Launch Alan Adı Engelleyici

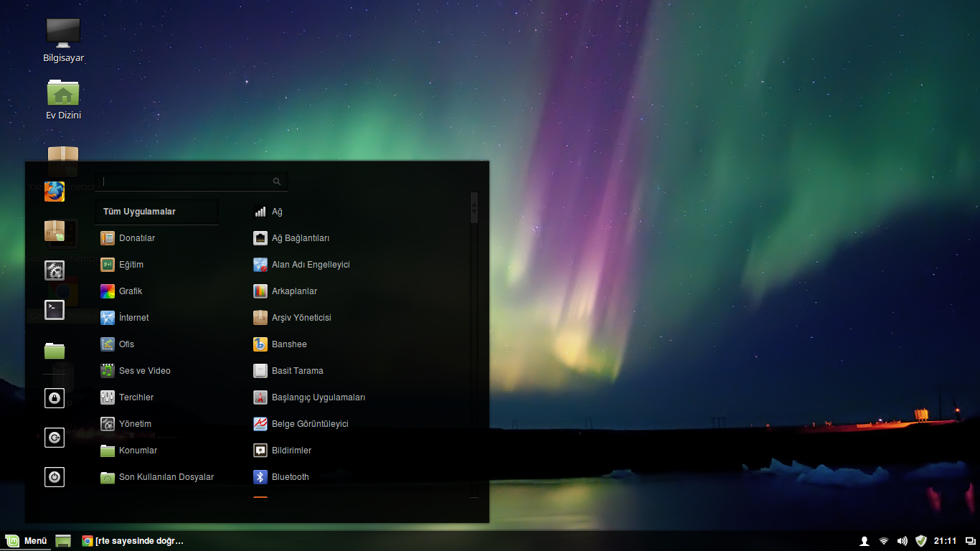(x=301, y=265)
